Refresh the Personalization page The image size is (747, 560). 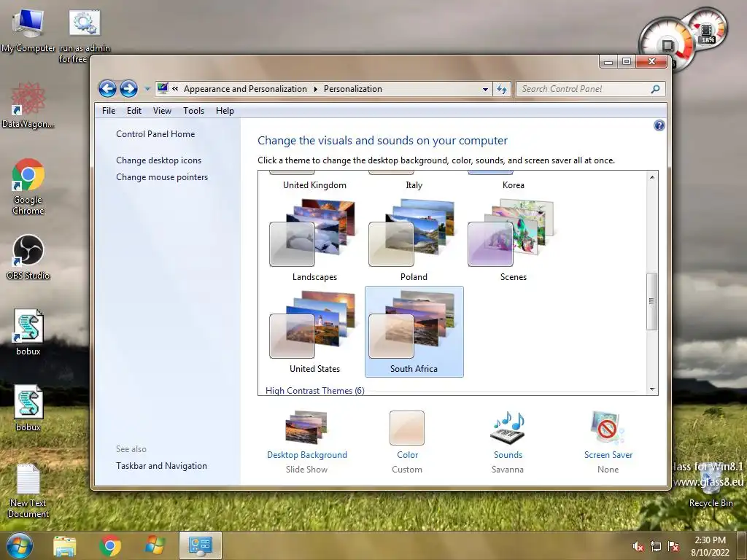tap(502, 89)
